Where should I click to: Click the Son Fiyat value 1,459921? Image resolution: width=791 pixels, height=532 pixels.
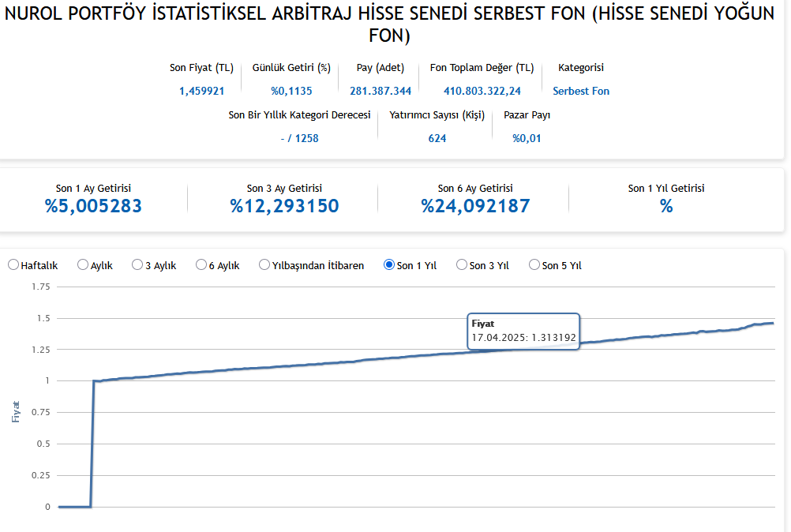(x=201, y=91)
